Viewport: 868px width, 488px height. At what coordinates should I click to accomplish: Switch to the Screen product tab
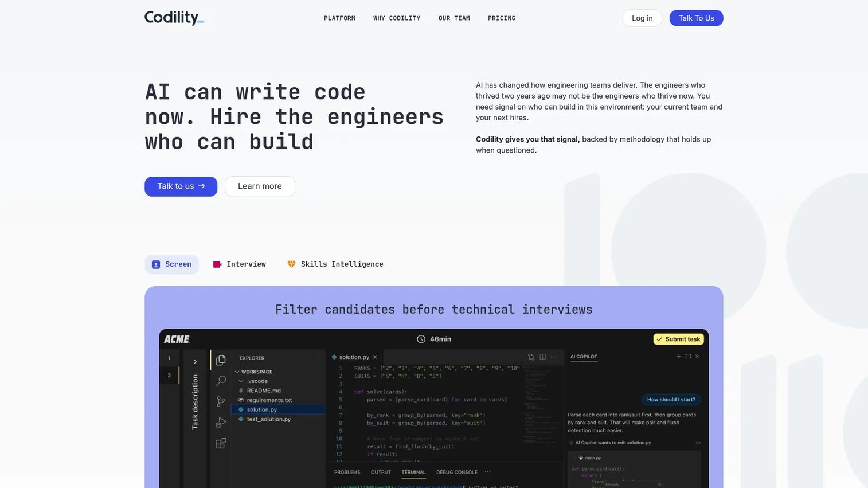(x=171, y=264)
